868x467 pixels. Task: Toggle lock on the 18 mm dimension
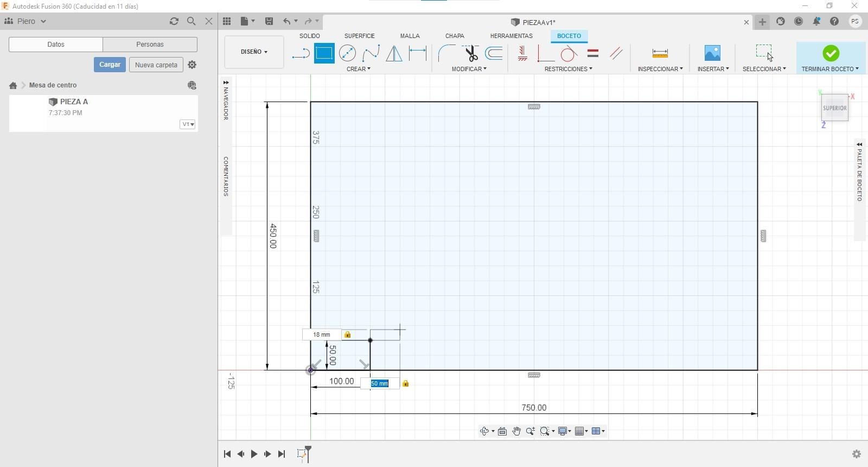(348, 335)
